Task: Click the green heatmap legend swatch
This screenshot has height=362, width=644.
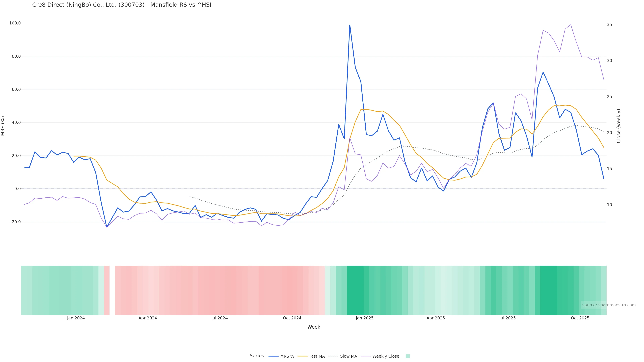Action: pyautogui.click(x=408, y=356)
